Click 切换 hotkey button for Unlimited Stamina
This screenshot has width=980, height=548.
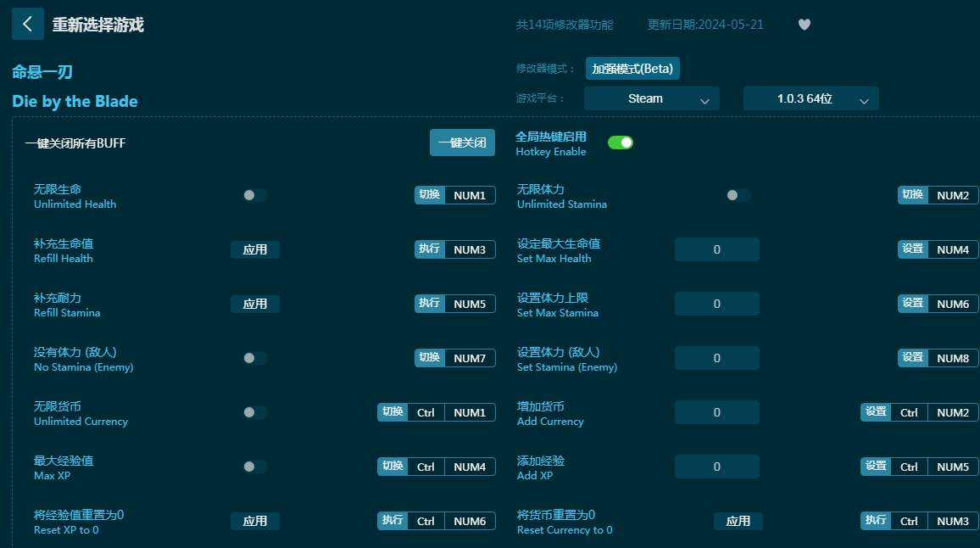pos(912,195)
